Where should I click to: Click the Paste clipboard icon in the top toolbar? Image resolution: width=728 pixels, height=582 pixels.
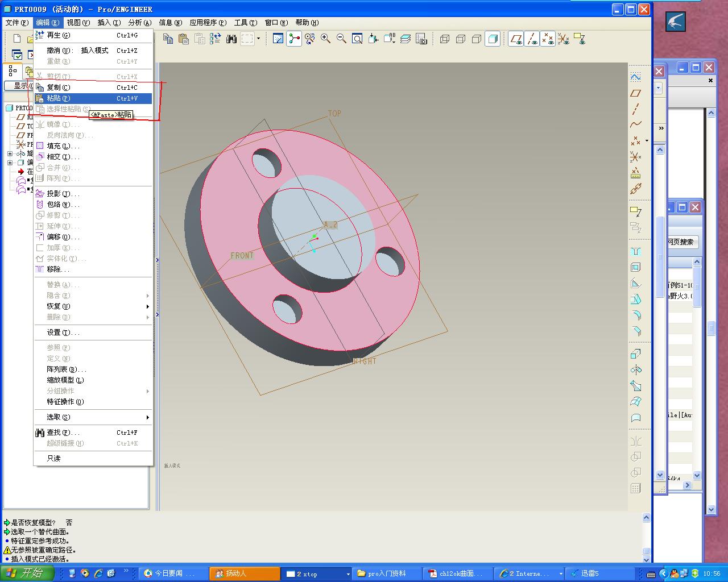point(183,39)
